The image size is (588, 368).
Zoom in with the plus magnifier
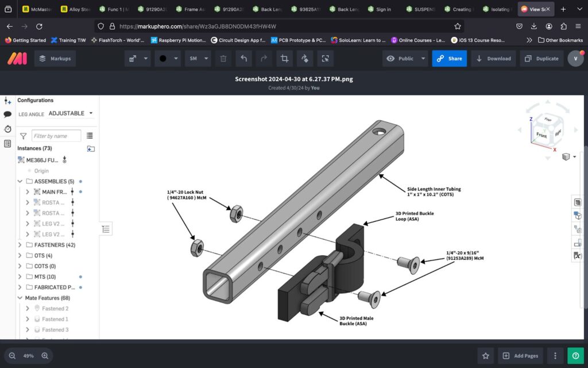pos(45,356)
